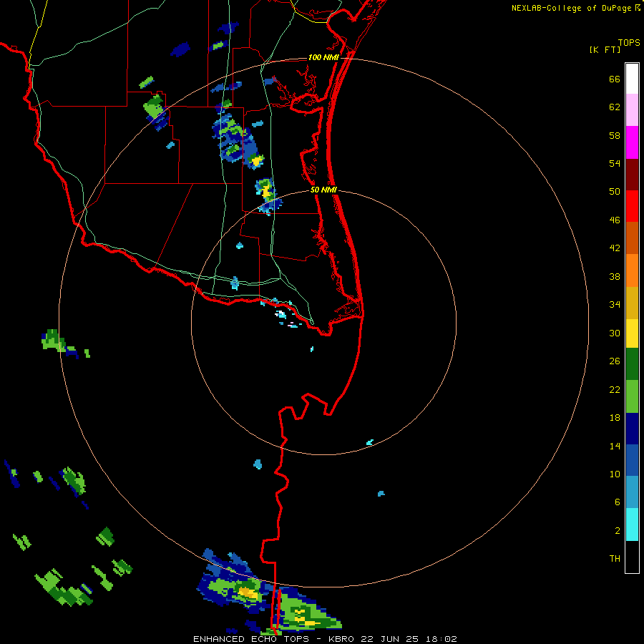Image resolution: width=644 pixels, height=644 pixels.
Task: Click the TOPS legend title
Action: click(629, 42)
